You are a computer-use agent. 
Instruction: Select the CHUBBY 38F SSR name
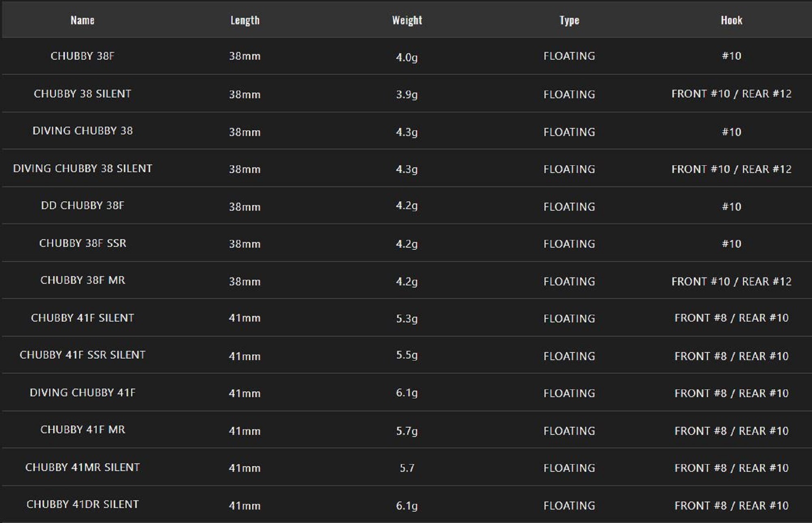tap(82, 243)
